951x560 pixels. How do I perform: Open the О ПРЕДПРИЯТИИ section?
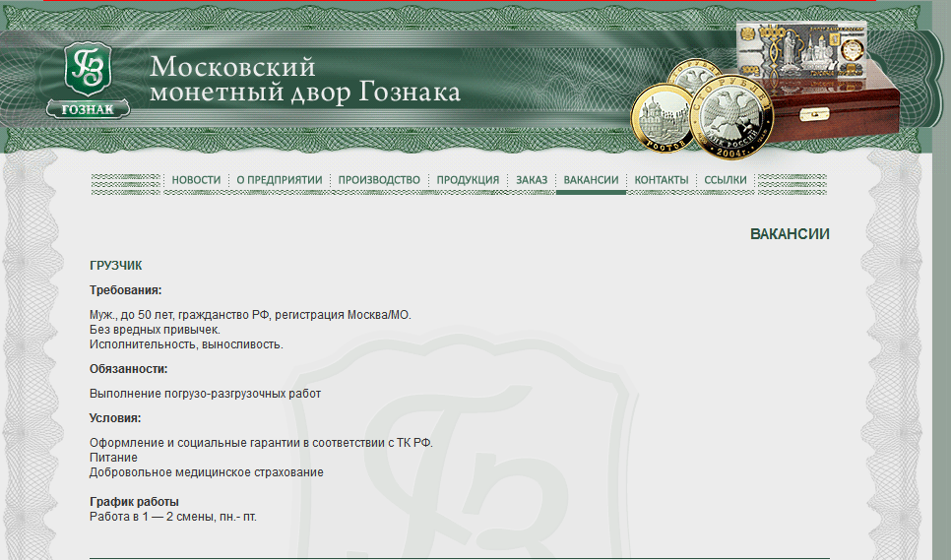pyautogui.click(x=279, y=180)
